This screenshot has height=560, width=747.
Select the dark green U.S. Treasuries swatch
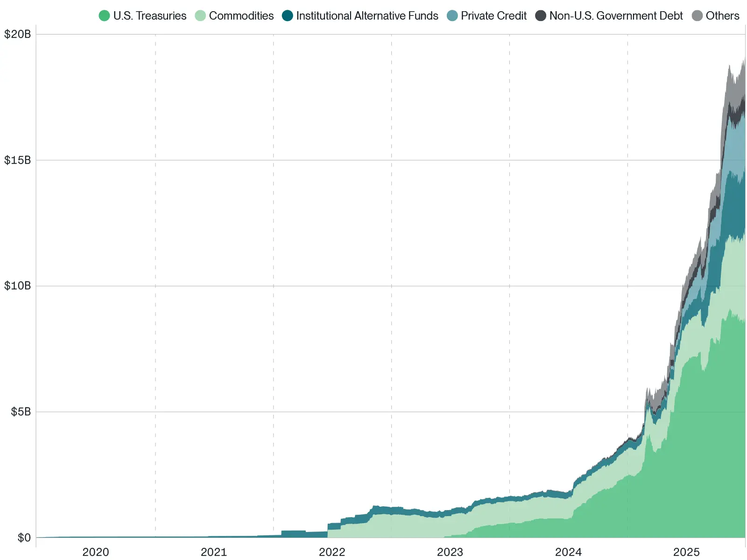[x=103, y=15]
